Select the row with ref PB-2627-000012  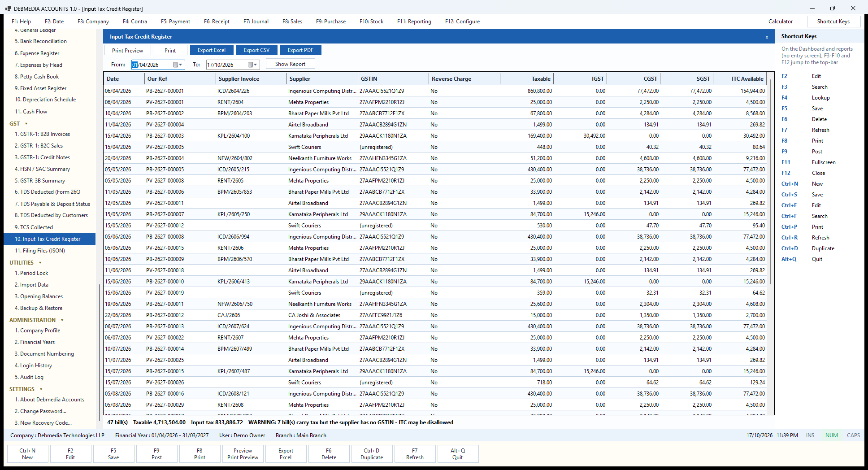435,315
